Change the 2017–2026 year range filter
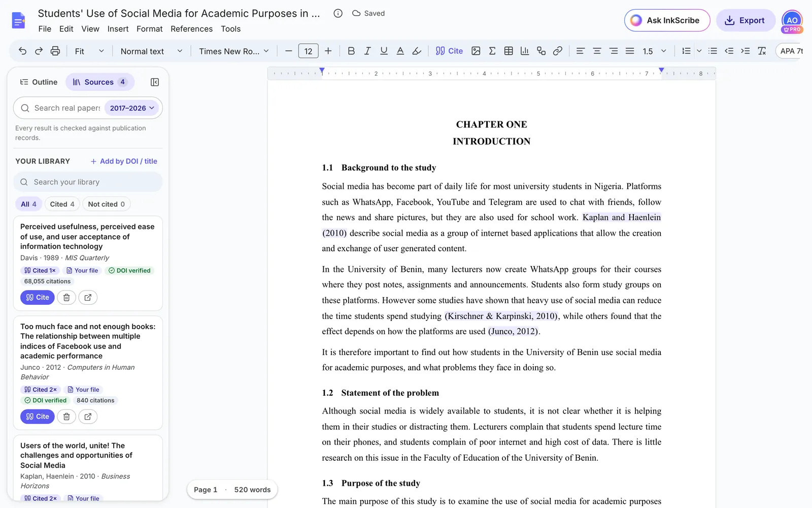The height and width of the screenshot is (508, 812). (x=132, y=108)
